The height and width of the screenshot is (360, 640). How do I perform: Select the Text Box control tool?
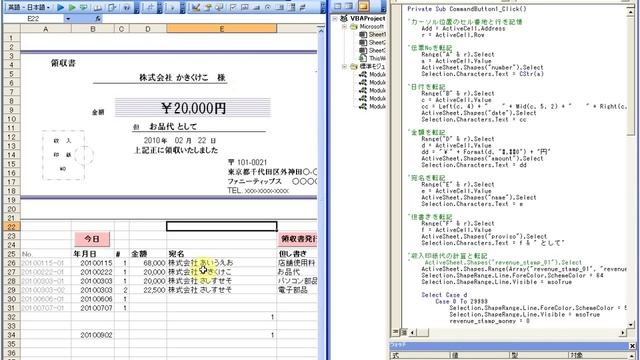click(x=244, y=7)
